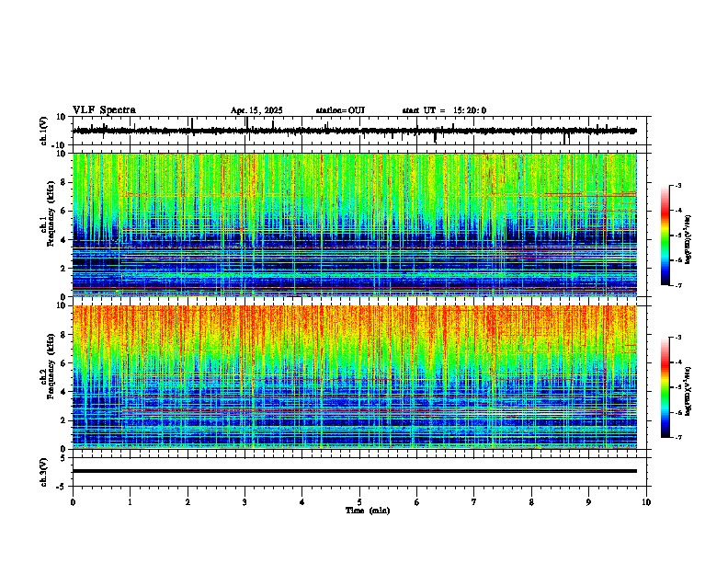The image size is (728, 563).
Task: Click the "2" kHz tick on ch.2 frequency axis
Action: pyautogui.click(x=64, y=420)
